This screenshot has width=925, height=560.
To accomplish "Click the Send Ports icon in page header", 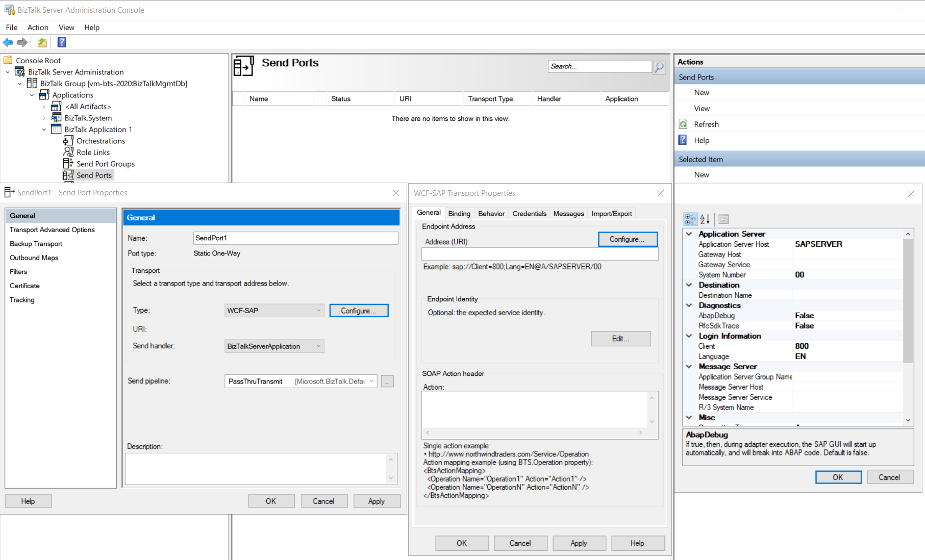I will click(x=244, y=65).
